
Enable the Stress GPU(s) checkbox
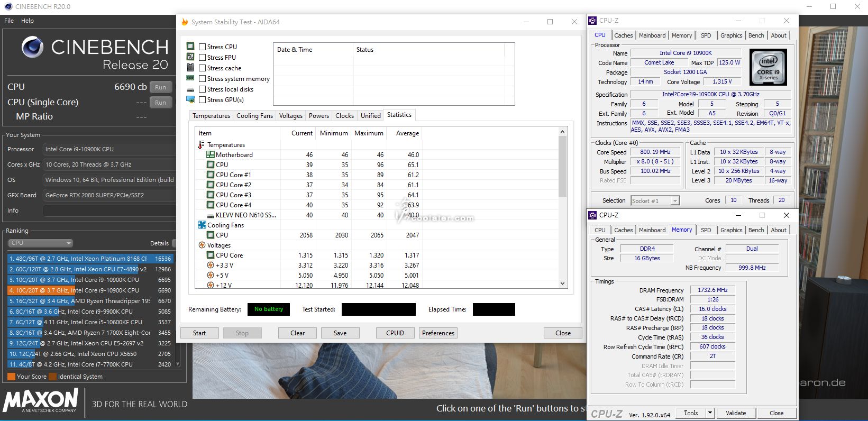(202, 99)
